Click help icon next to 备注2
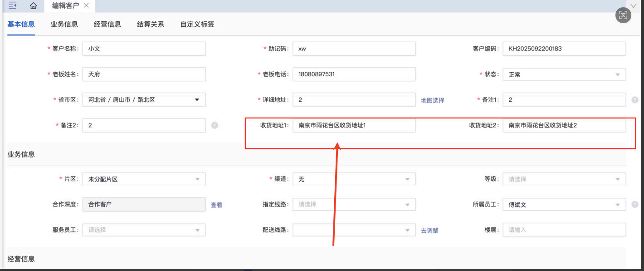Screen dimensions: 644x271 215,125
